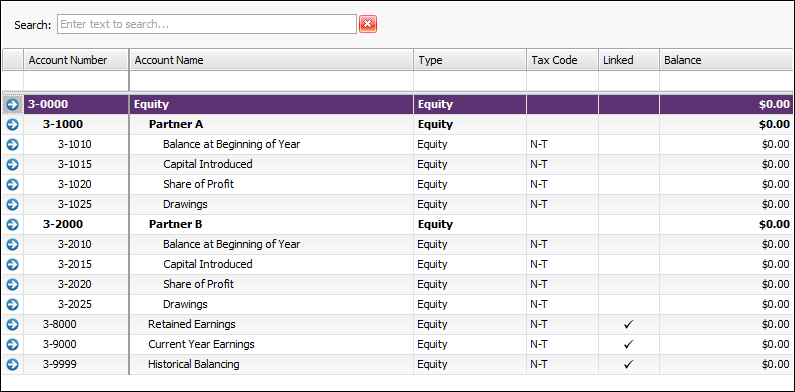Focus the Search text field

207,24
